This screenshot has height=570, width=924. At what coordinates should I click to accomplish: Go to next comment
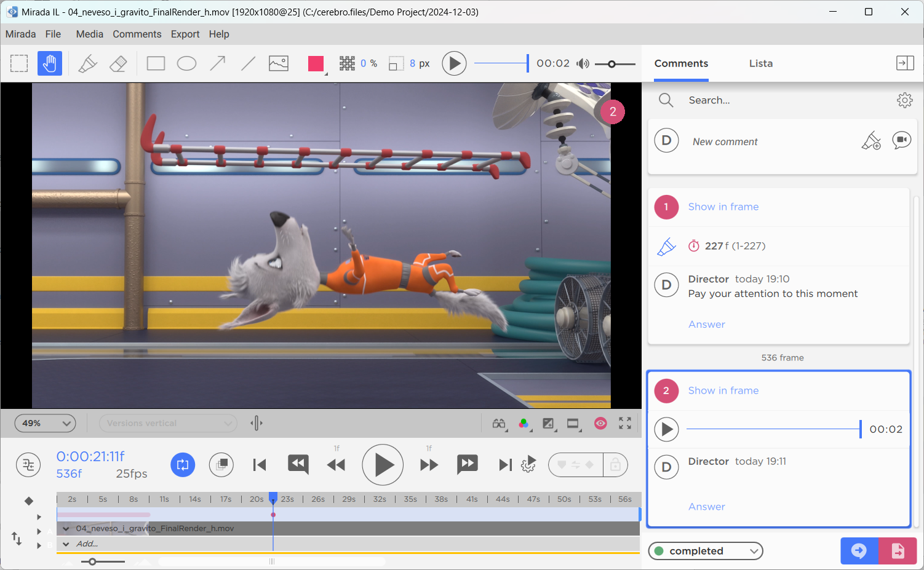tap(468, 465)
